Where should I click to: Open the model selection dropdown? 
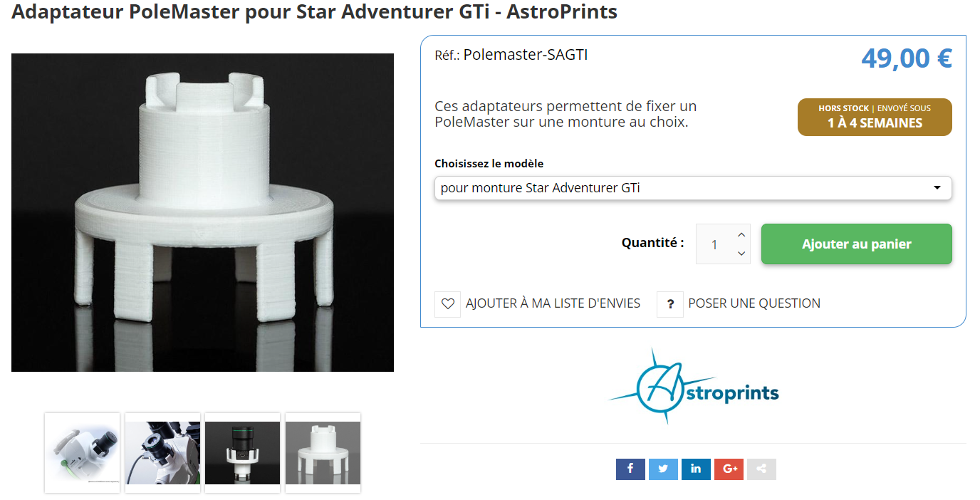coord(693,188)
